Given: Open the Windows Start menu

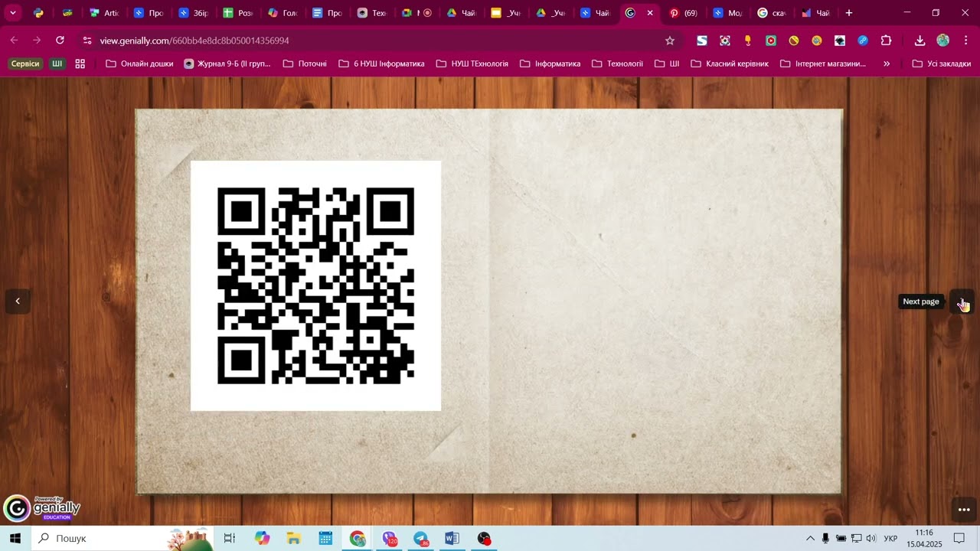Looking at the screenshot, I should pos(15,539).
